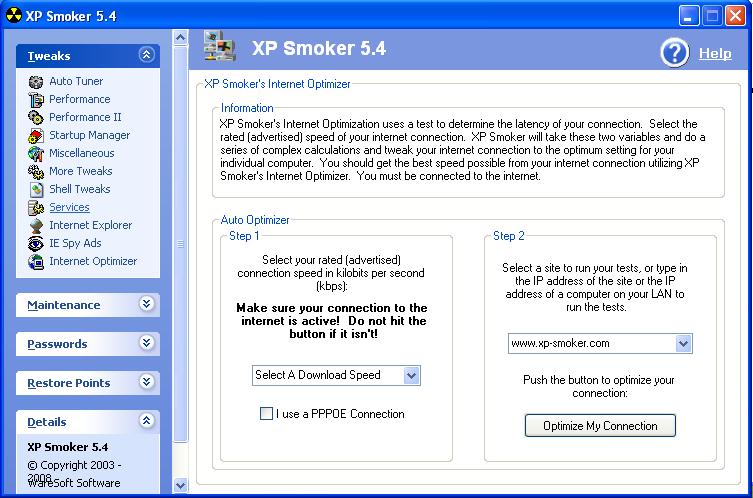Click the Performance sidebar icon
The width and height of the screenshot is (753, 498).
[x=36, y=99]
